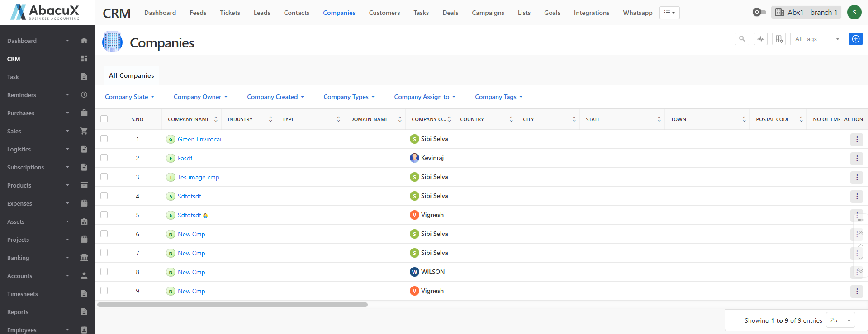This screenshot has width=868, height=334.
Task: Click the search magnifier icon
Action: coord(742,39)
